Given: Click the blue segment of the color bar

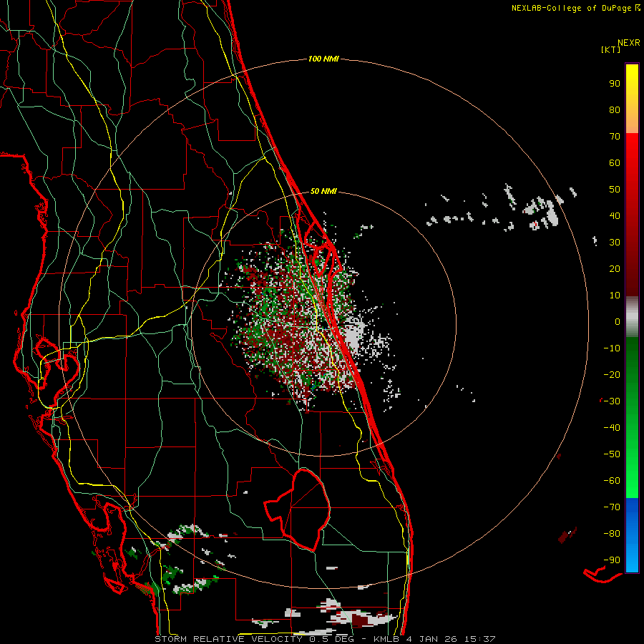Looking at the screenshot, I should [632, 535].
